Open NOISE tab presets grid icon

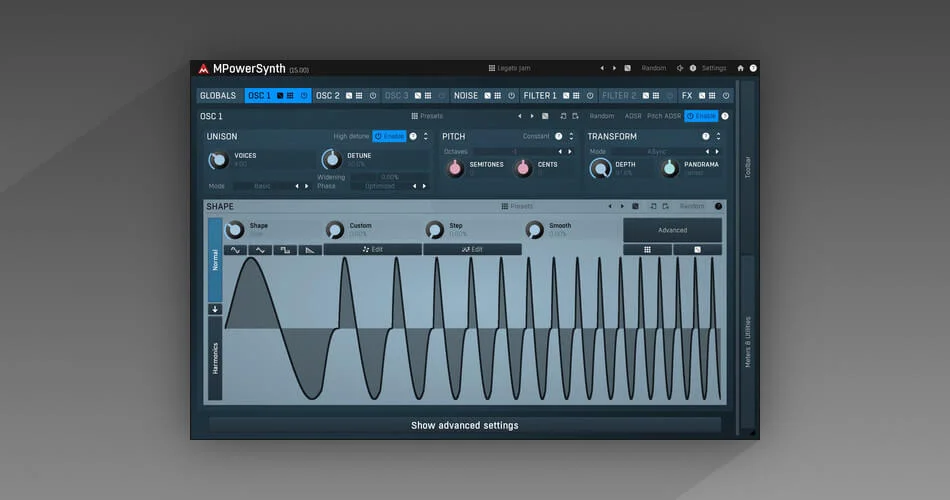(497, 96)
